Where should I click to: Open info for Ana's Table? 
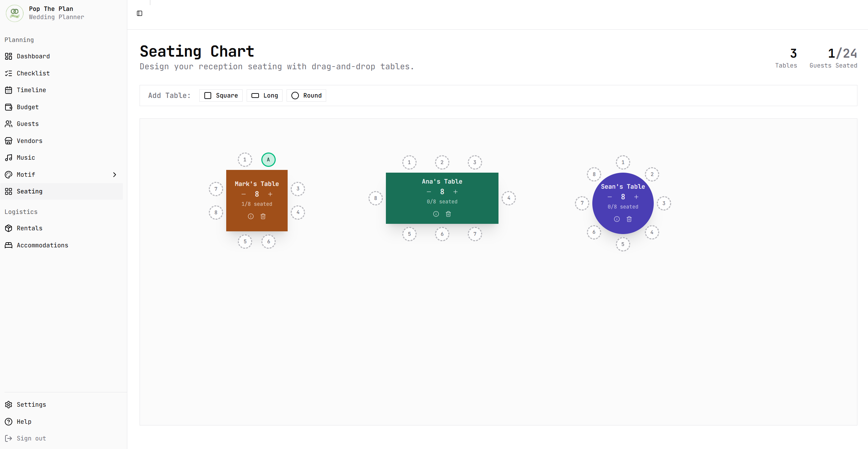coord(436,214)
